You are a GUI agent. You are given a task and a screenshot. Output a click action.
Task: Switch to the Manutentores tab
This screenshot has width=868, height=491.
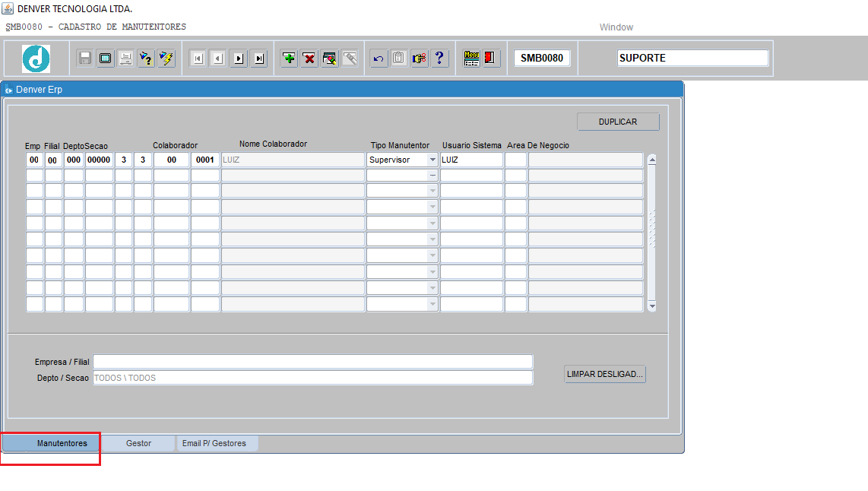[52, 443]
